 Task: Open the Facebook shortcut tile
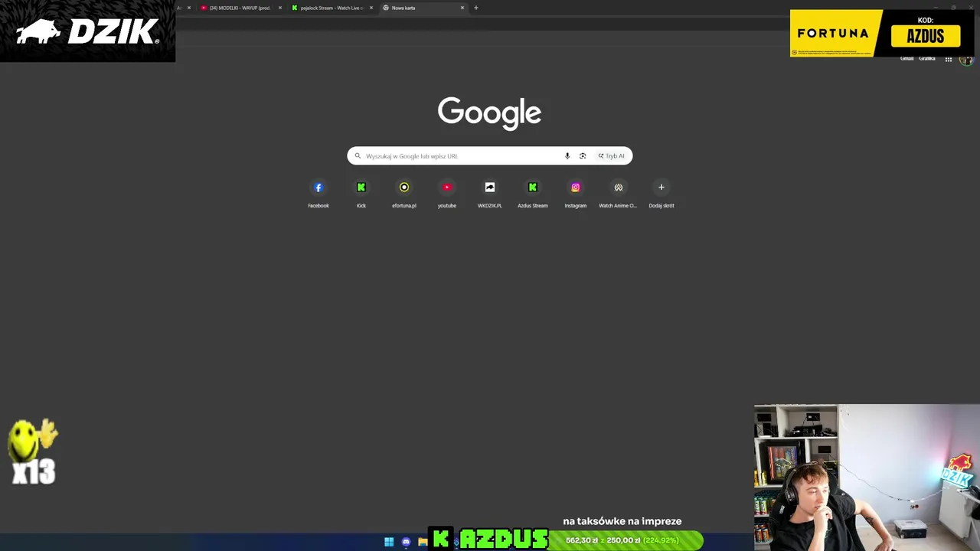pos(318,193)
